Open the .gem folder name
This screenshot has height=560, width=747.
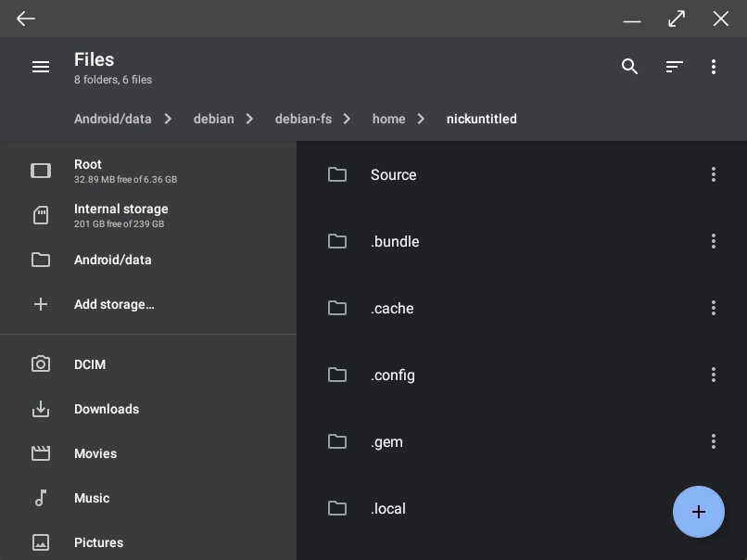[x=386, y=442]
